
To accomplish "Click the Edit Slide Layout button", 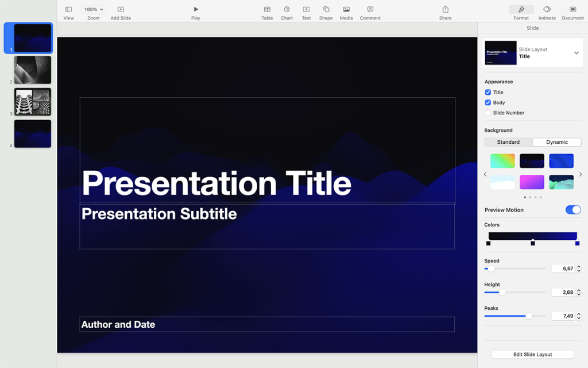I will [x=532, y=354].
